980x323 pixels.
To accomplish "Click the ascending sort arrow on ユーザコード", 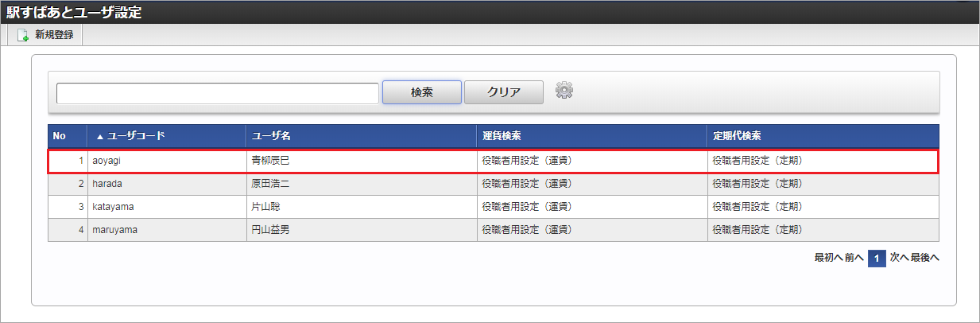I will (x=100, y=136).
